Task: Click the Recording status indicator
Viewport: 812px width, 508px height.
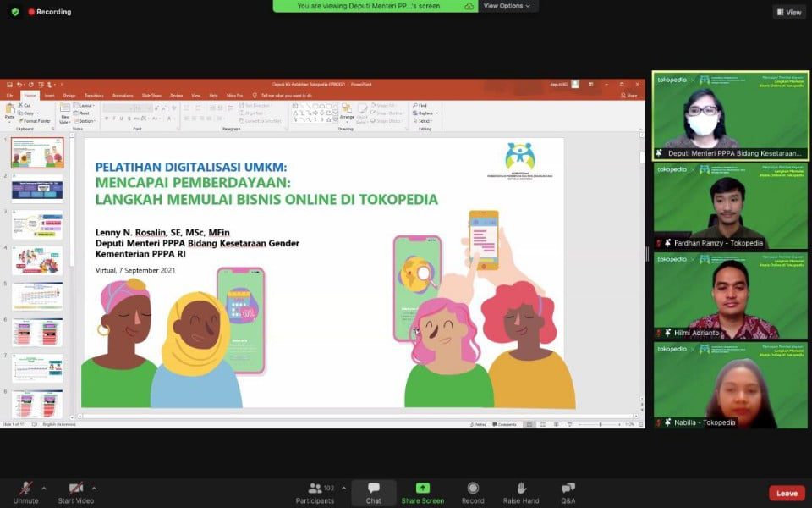Action: 49,12
